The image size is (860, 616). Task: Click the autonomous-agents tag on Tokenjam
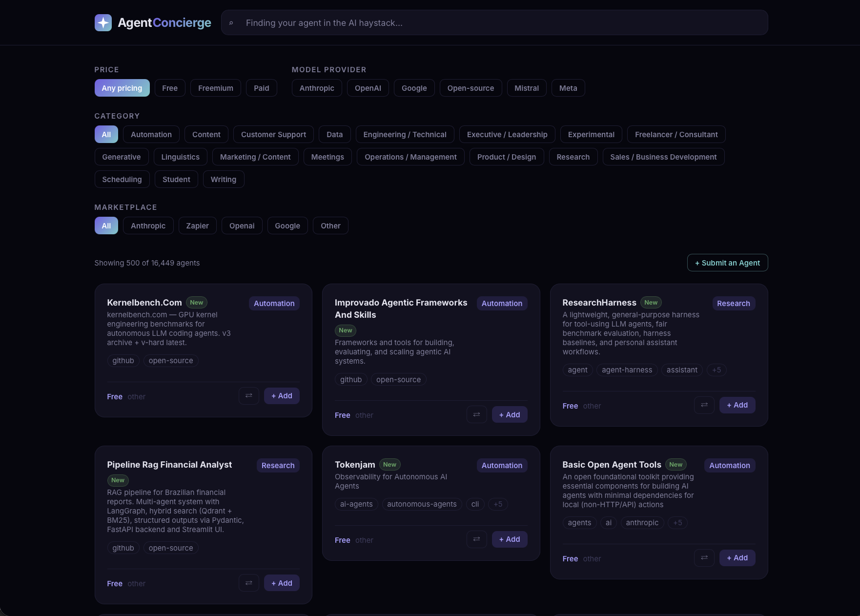422,504
